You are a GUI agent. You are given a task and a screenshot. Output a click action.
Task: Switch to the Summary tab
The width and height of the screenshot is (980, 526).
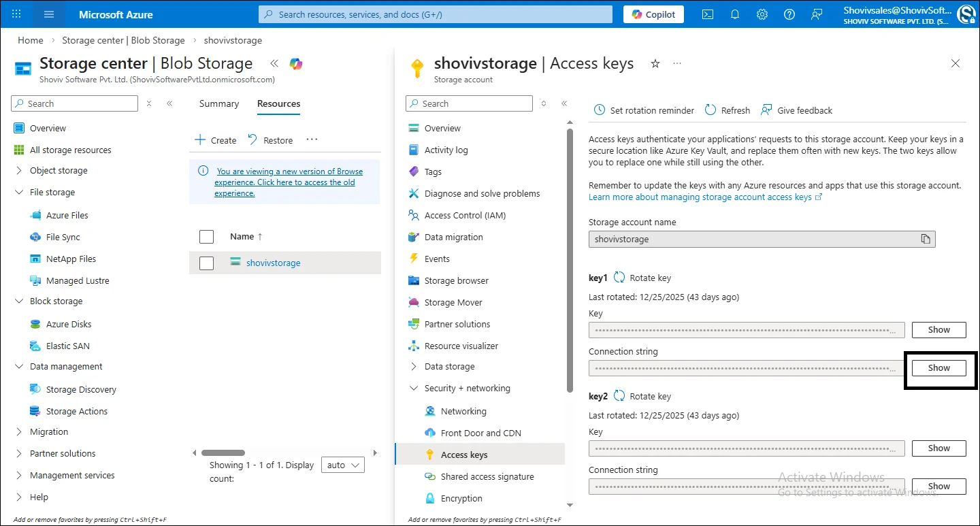(219, 103)
